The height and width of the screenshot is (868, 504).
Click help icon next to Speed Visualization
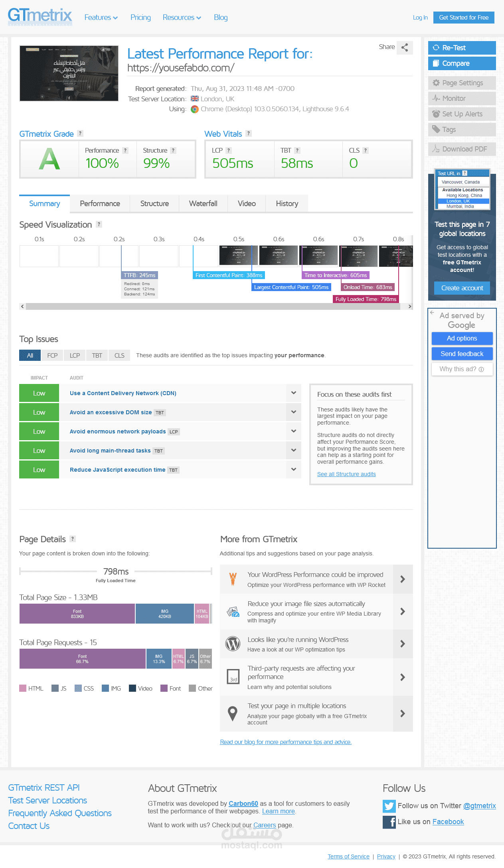click(99, 224)
